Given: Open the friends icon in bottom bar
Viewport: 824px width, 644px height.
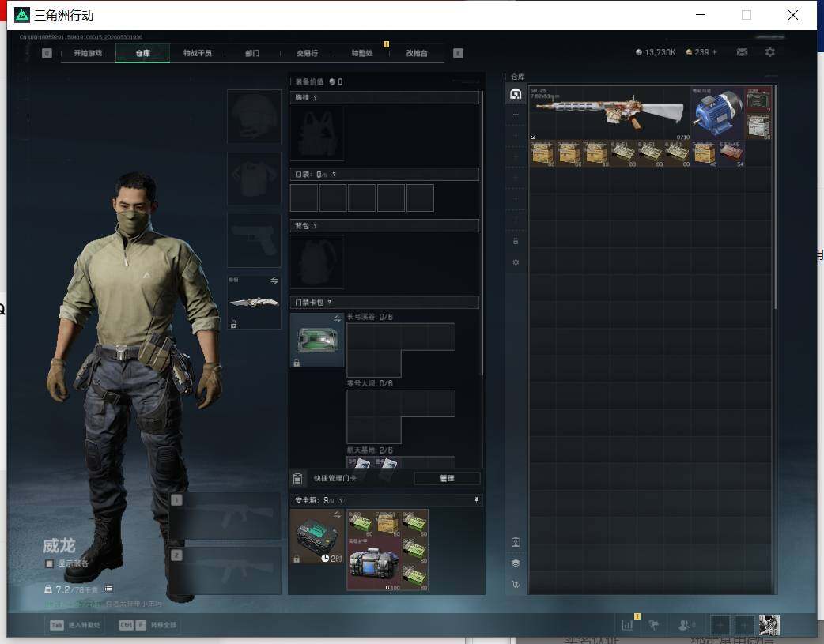Looking at the screenshot, I should pos(684,625).
